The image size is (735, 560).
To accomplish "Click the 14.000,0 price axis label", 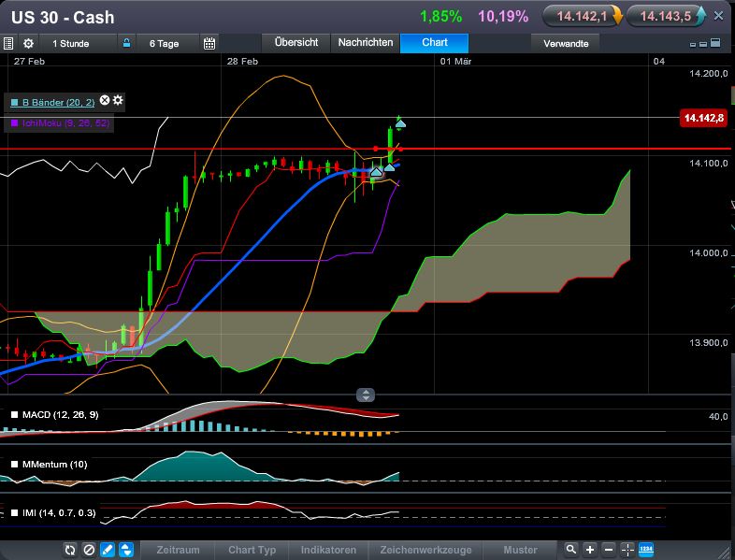I will click(x=708, y=253).
